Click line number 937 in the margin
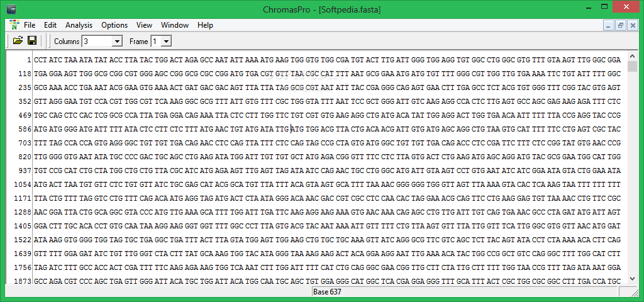Viewport: 644px width, 302px height. tap(25, 171)
